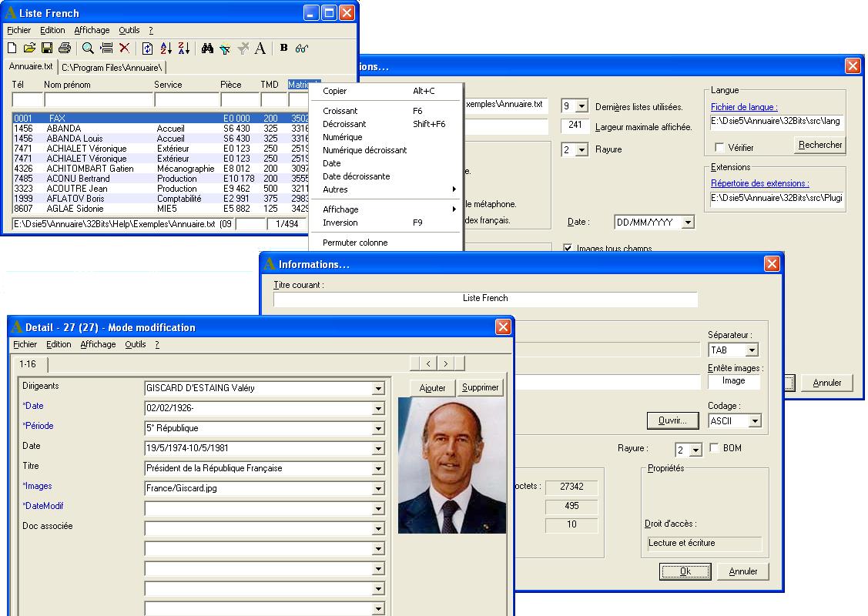
Task: Expand the Date format DD/MM/YYYY dropdown
Action: (x=688, y=223)
